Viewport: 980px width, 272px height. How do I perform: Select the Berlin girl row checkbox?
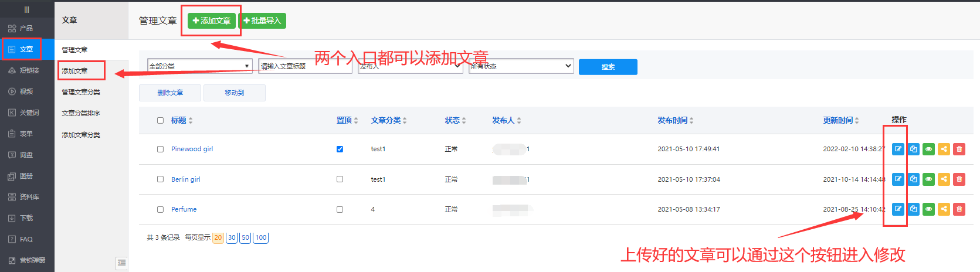[x=160, y=179]
